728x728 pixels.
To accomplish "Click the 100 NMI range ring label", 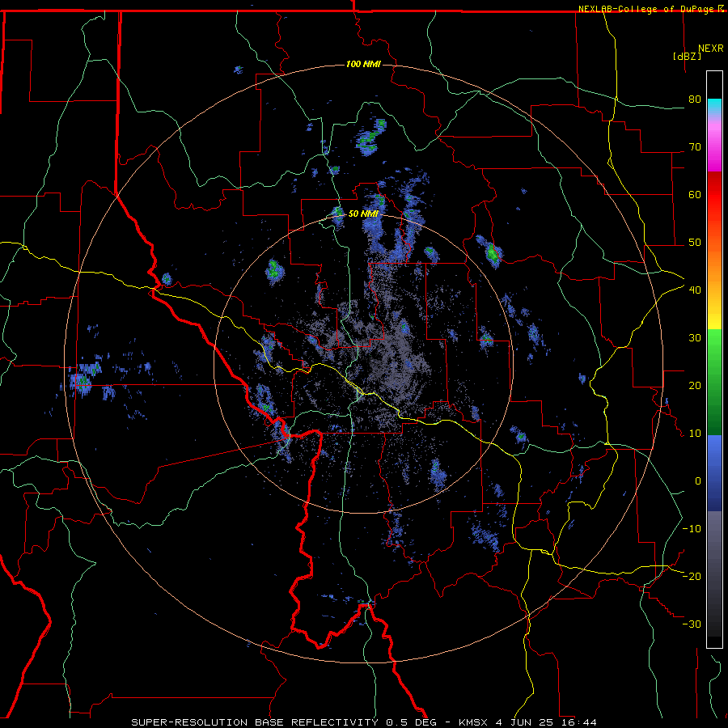I will point(363,64).
